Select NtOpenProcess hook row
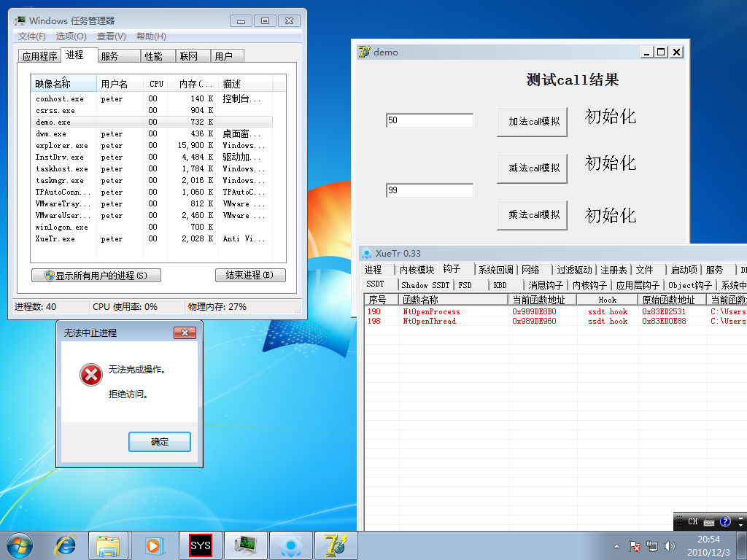747x560 pixels. pyautogui.click(x=555, y=311)
